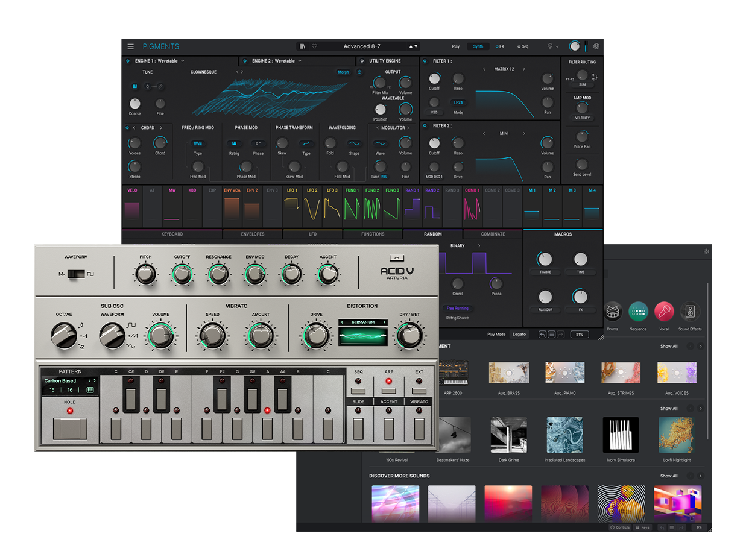Screen dimensions: 746x560
Task: Click the Phase Transform Type curve icon
Action: [x=306, y=144]
